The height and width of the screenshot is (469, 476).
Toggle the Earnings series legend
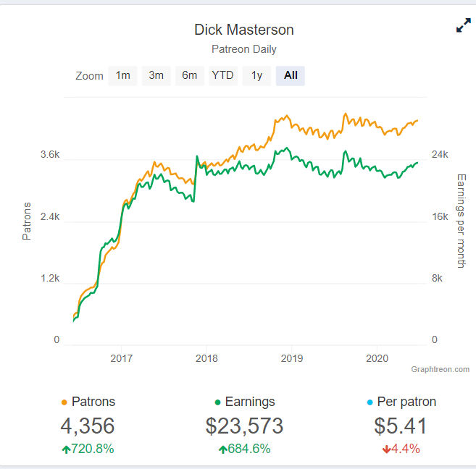tap(245, 402)
